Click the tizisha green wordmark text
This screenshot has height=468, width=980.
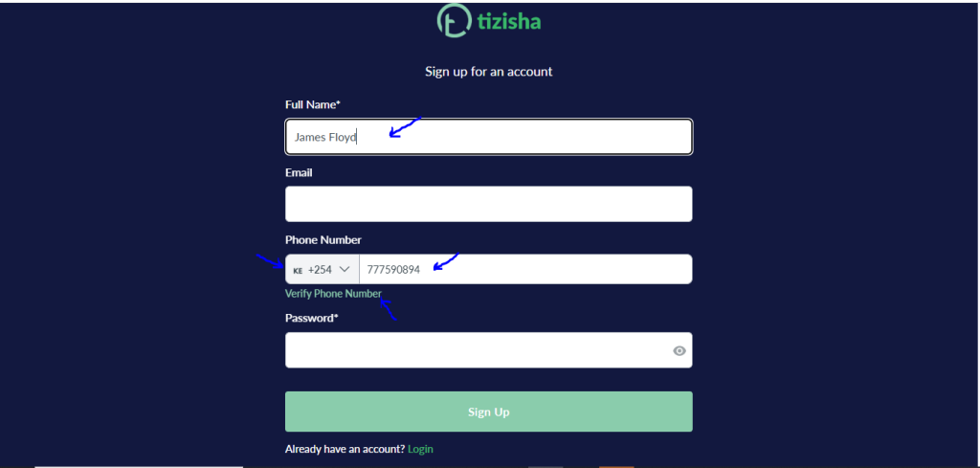(x=509, y=22)
